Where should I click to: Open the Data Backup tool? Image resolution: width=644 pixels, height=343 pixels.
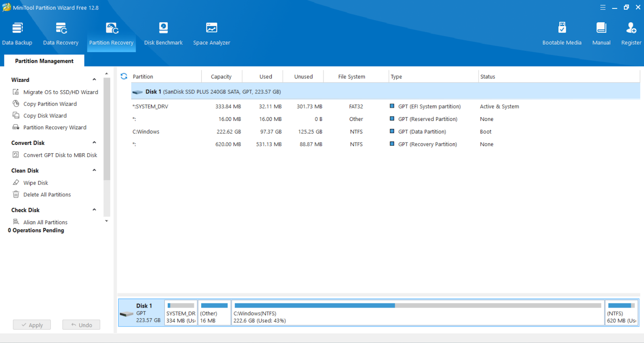[x=17, y=34]
